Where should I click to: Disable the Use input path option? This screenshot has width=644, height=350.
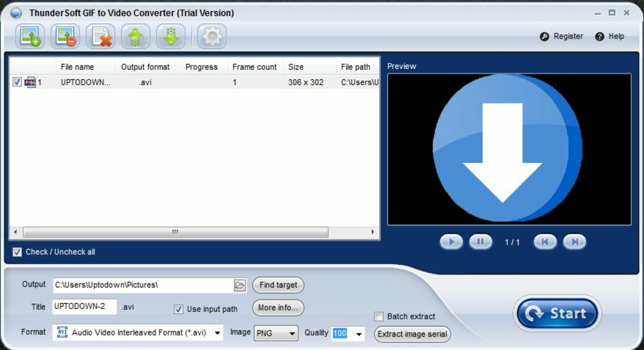178,309
